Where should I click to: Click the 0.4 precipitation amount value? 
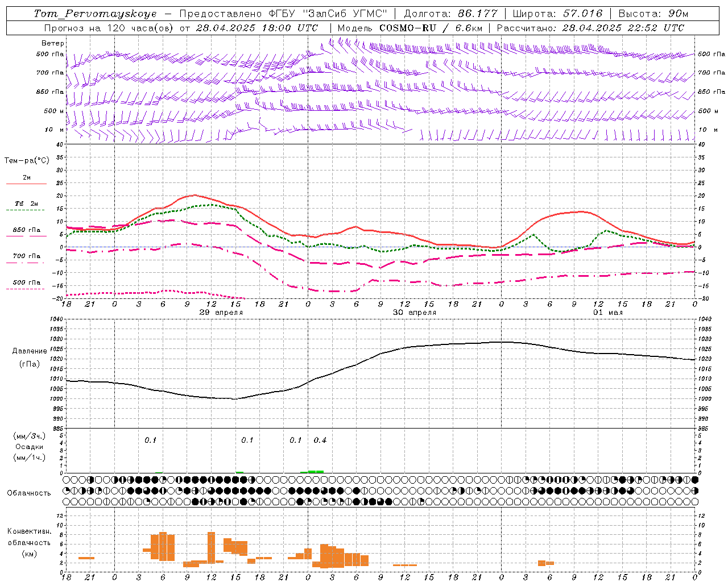coord(320,440)
